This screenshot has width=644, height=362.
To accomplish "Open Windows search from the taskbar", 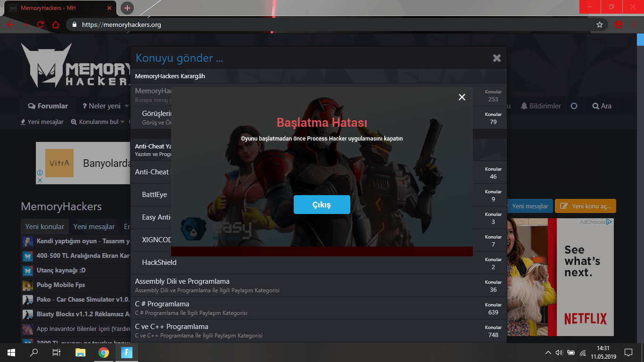I will coord(34,353).
